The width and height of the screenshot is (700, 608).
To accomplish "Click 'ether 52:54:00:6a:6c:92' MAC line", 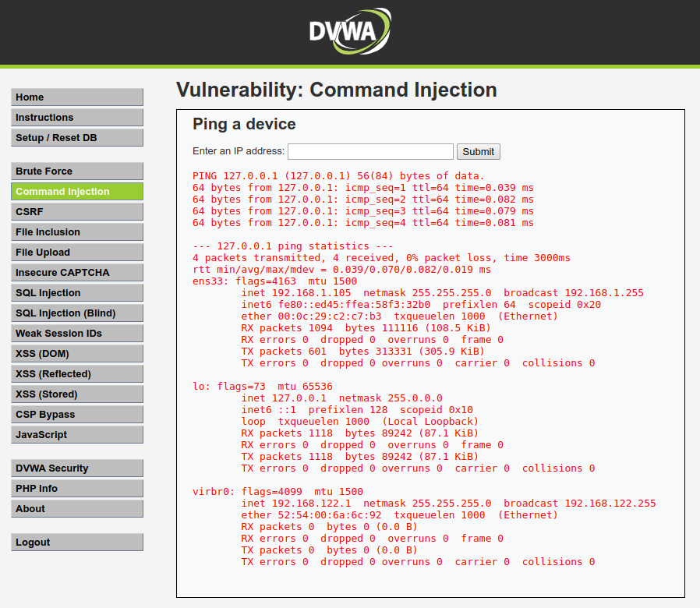I will pos(400,514).
